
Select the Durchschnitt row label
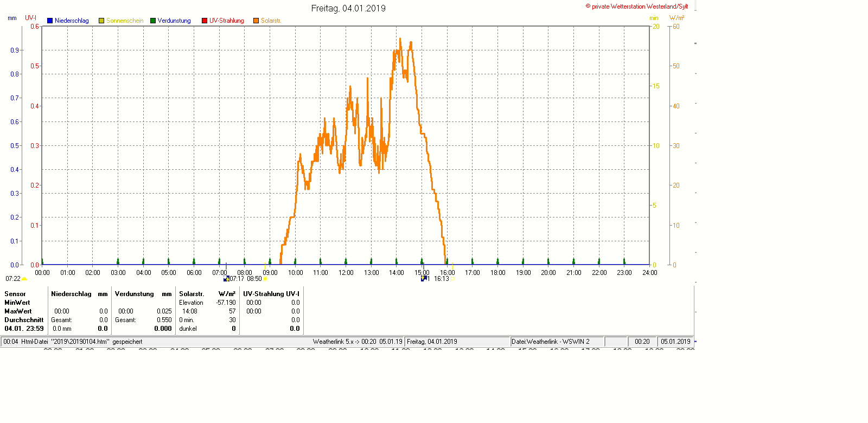[x=24, y=320]
